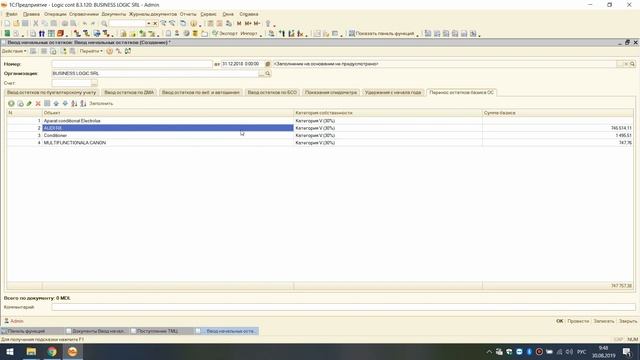The image size is (640, 360).
Task: Click the brown book icon in second toolbar
Action: pos(60,33)
